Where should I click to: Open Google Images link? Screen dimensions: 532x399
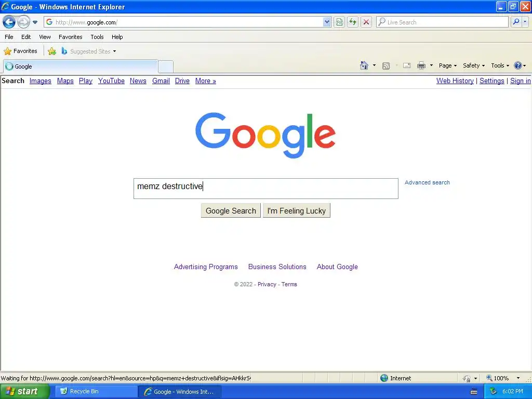click(41, 81)
